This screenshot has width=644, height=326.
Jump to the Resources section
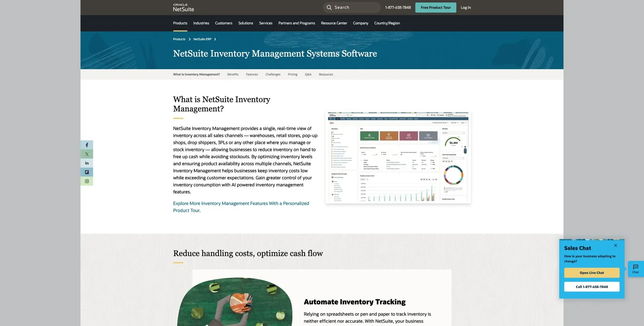point(326,74)
